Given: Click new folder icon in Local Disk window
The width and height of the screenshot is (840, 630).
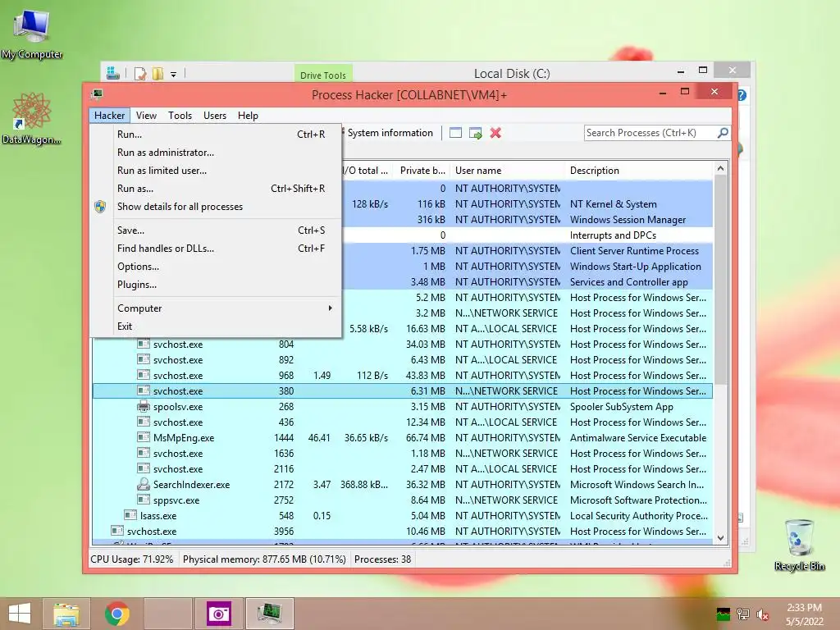Looking at the screenshot, I should (x=157, y=73).
